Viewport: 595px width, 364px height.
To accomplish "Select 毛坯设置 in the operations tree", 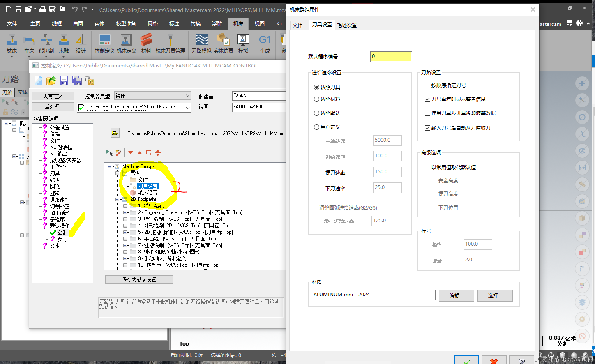I will click(x=148, y=193).
